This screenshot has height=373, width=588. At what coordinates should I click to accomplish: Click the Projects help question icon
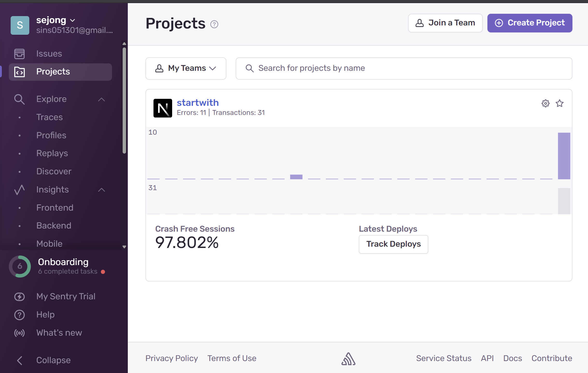(214, 24)
